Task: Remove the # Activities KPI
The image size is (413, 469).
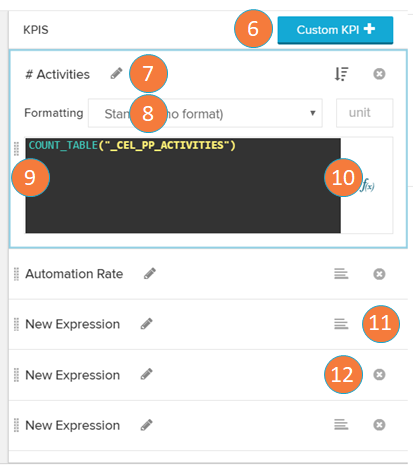Action: pos(379,74)
